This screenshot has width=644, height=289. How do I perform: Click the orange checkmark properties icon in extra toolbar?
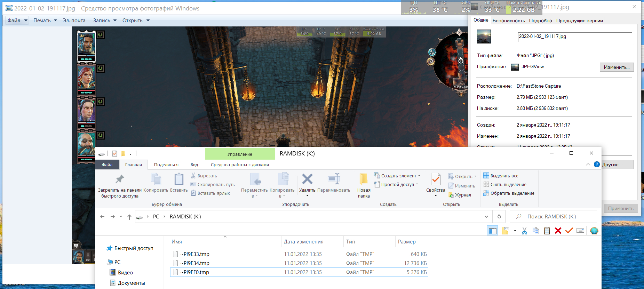tap(569, 231)
